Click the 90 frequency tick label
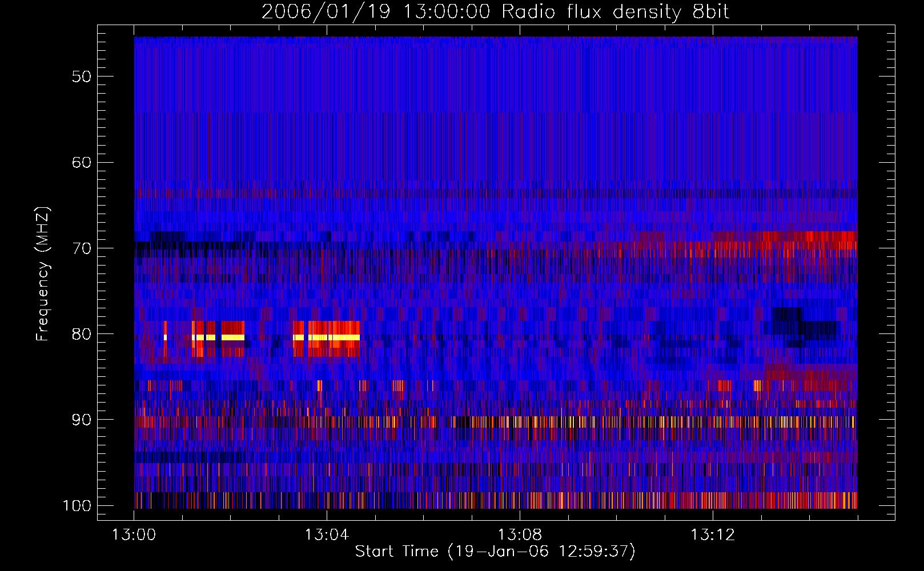This screenshot has height=571, width=924. pyautogui.click(x=82, y=420)
